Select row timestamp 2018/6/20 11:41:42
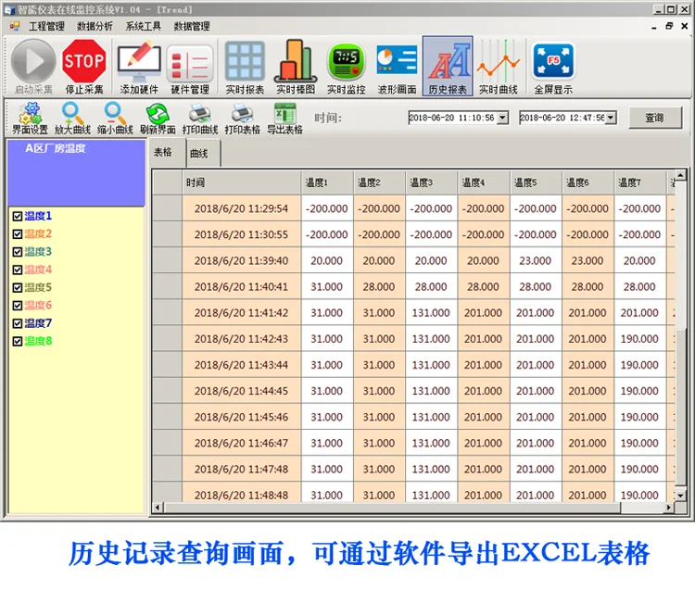This screenshot has height=616, width=695. point(241,313)
